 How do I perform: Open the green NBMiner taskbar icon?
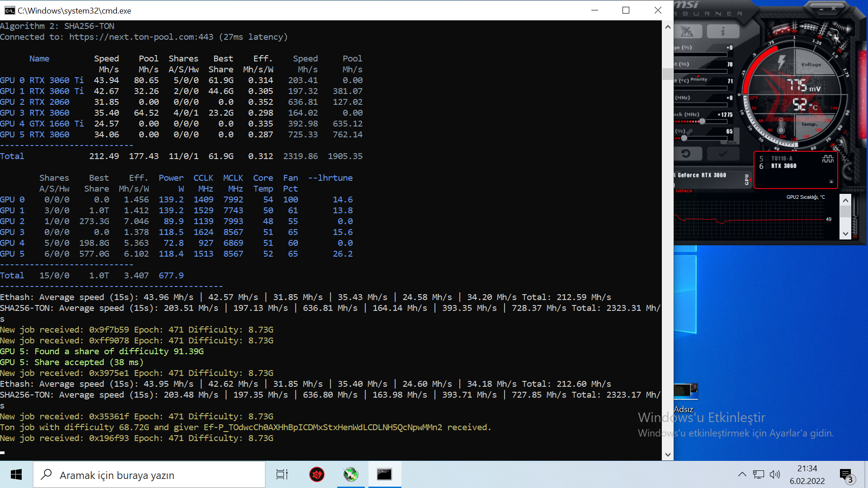coord(351,474)
